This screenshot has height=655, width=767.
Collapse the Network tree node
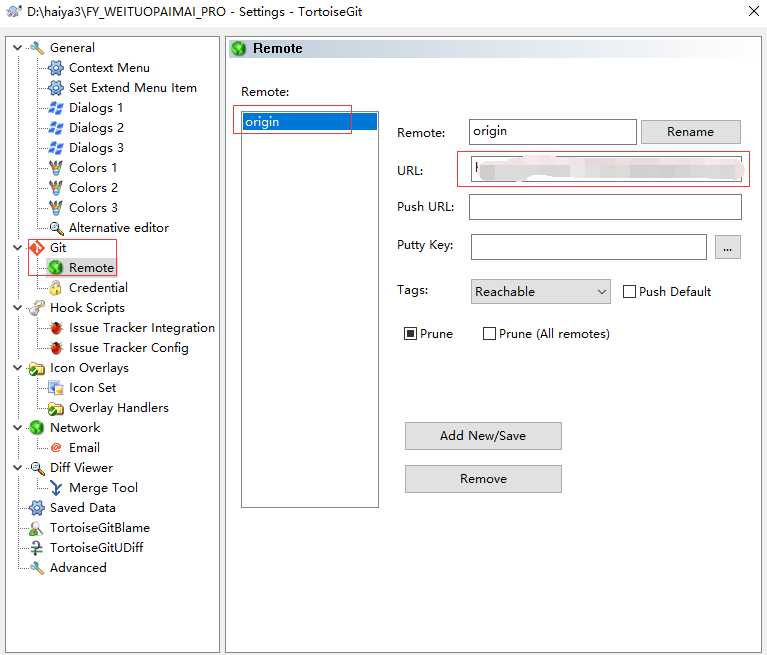[18, 428]
